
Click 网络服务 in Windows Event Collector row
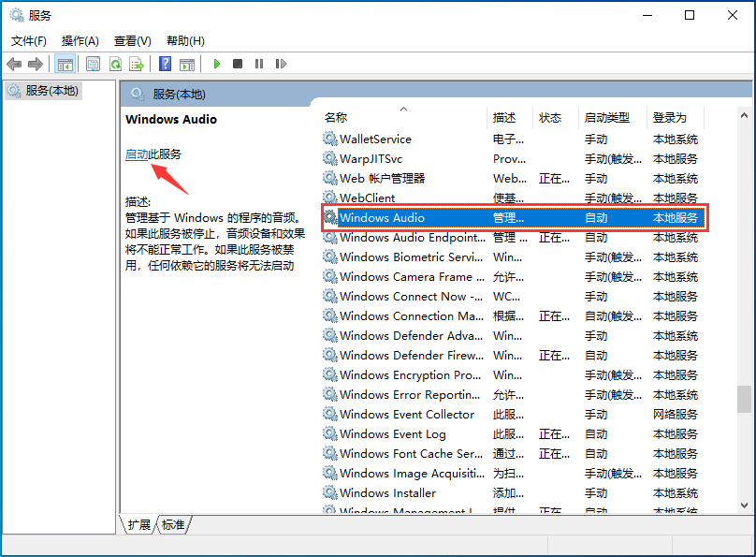coord(675,415)
